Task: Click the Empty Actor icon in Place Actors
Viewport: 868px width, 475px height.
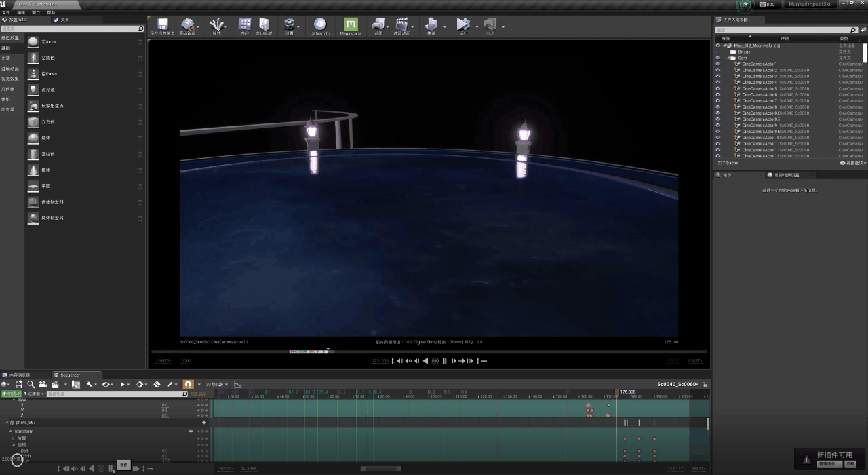Action: pos(33,41)
